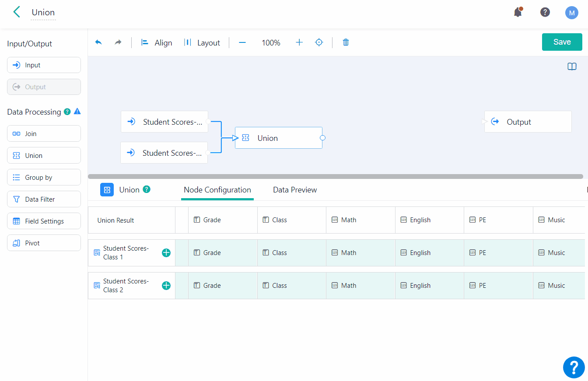Click Math in Student Scores-Class 2 row
588x381 pixels.
(x=360, y=286)
